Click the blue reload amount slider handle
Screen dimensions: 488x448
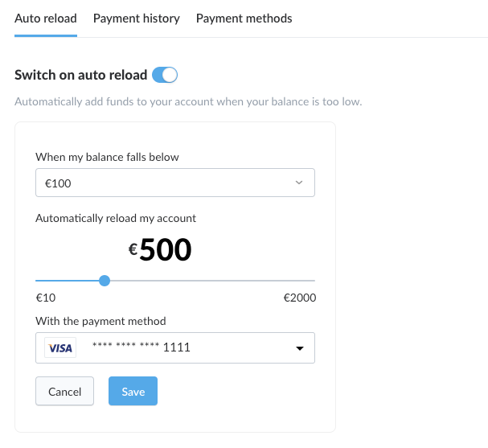(x=105, y=281)
